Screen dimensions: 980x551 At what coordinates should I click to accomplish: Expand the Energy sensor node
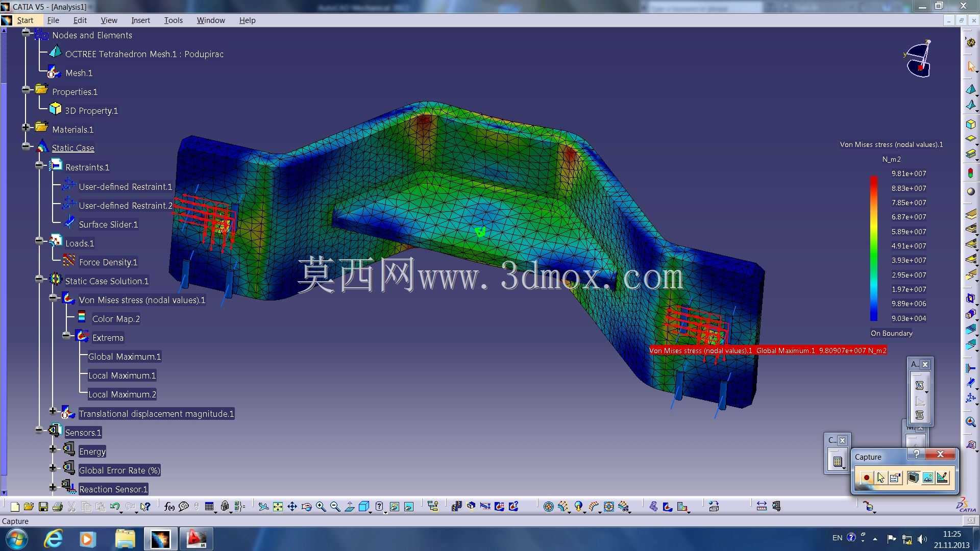click(x=53, y=449)
